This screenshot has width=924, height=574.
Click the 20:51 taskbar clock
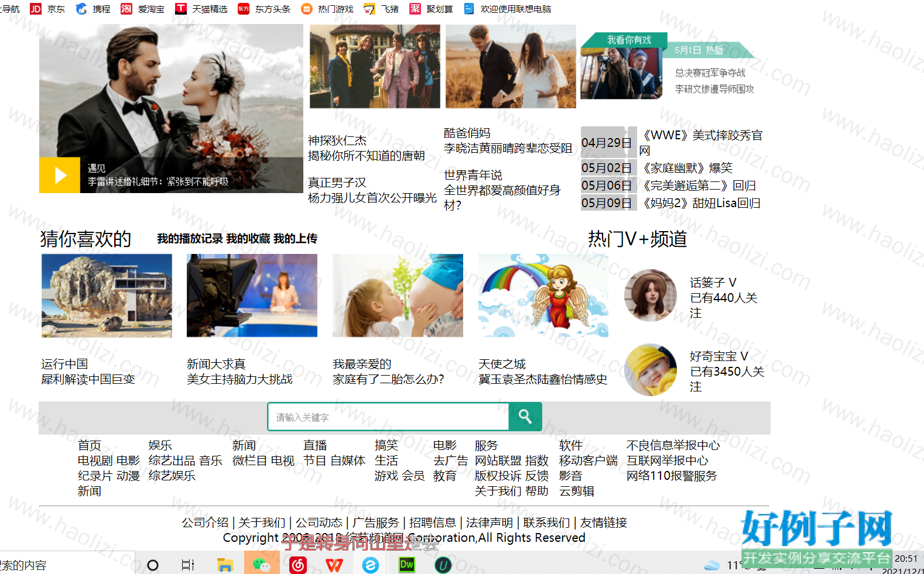coord(906,559)
